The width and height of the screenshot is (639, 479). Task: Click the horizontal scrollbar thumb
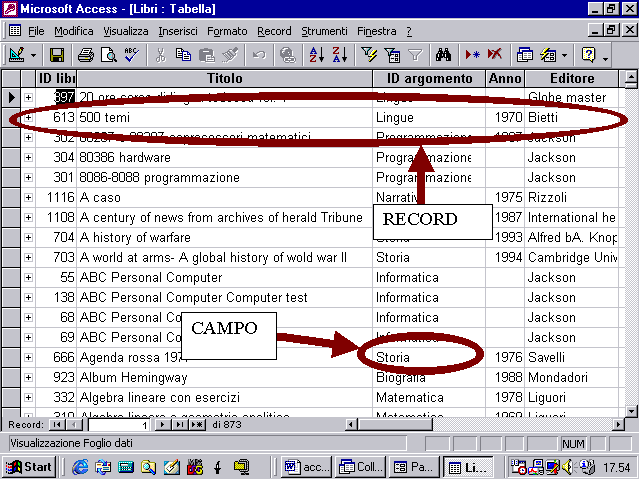point(395,425)
